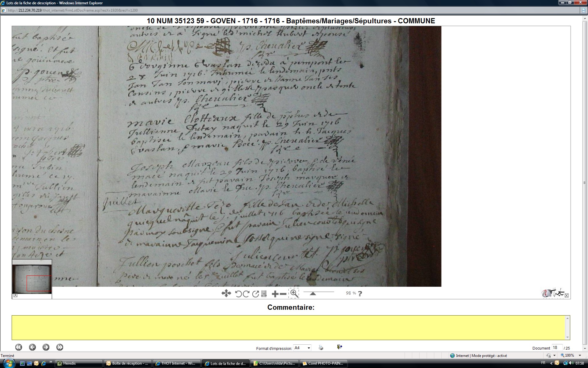The height and width of the screenshot is (368, 588).
Task: Open browser zoom level 100% dropdown
Action: coord(580,355)
